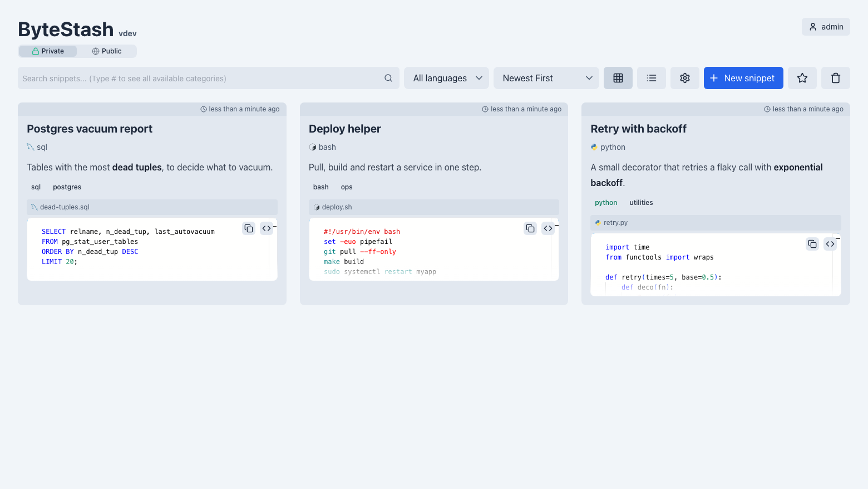The height and width of the screenshot is (489, 868).
Task: Filter by the utilities tag
Action: (641, 203)
